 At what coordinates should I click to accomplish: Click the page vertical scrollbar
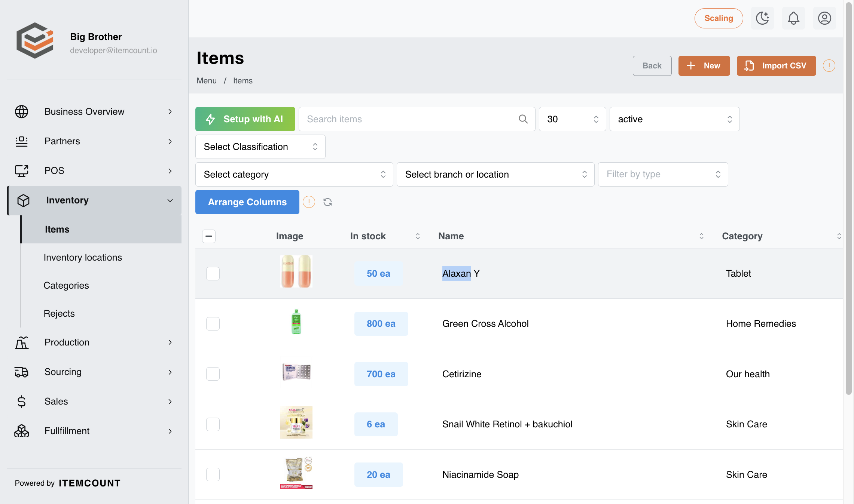(848, 198)
